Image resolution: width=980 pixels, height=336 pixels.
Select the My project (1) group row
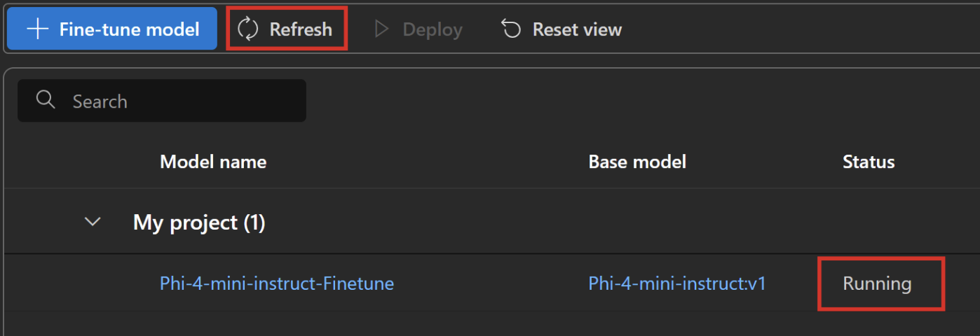[492, 223]
